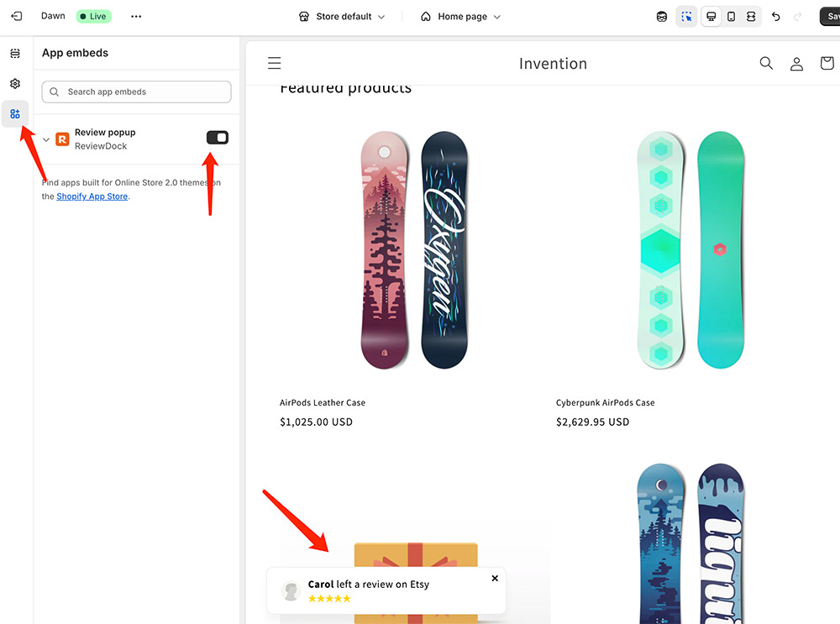
Task: Select the App embeds sidebar icon
Action: 15,114
